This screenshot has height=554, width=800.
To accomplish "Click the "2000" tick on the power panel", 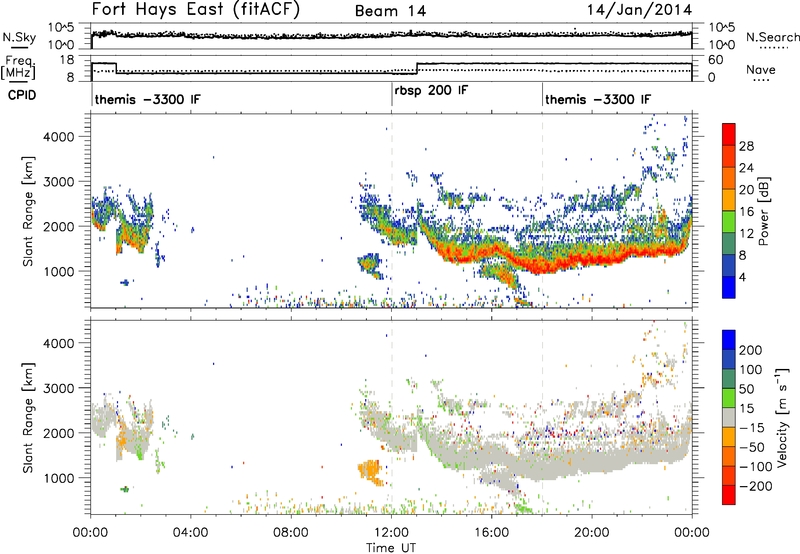I will pos(58,226).
